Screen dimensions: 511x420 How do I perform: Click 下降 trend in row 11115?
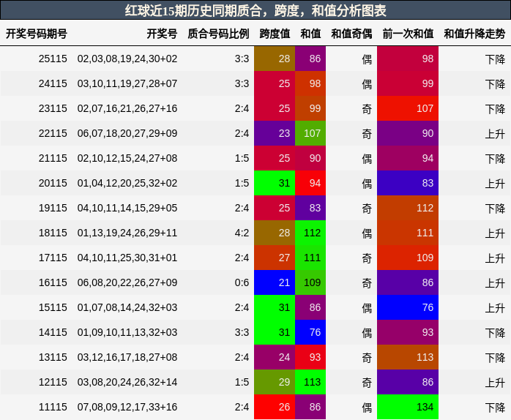495,408
